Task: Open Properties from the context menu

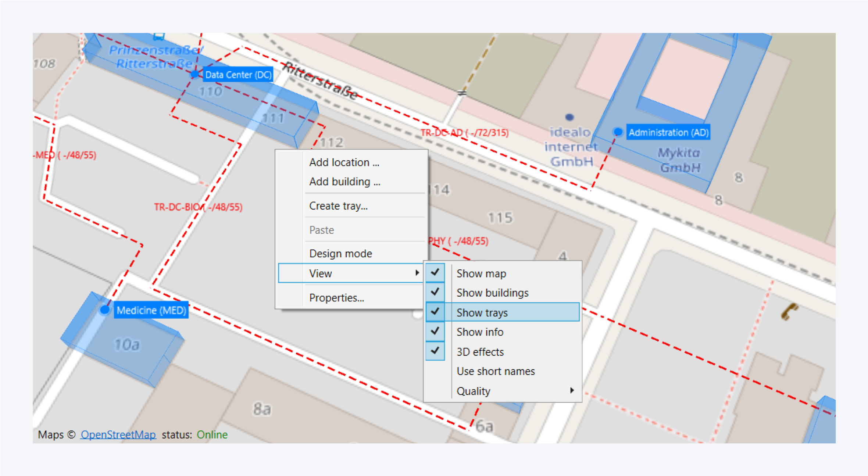Action: click(336, 297)
